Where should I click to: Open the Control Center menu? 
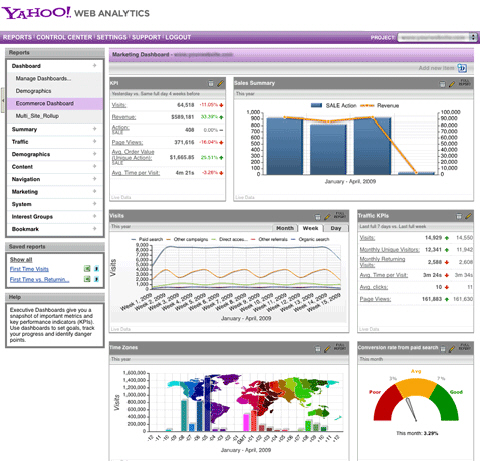click(x=64, y=37)
